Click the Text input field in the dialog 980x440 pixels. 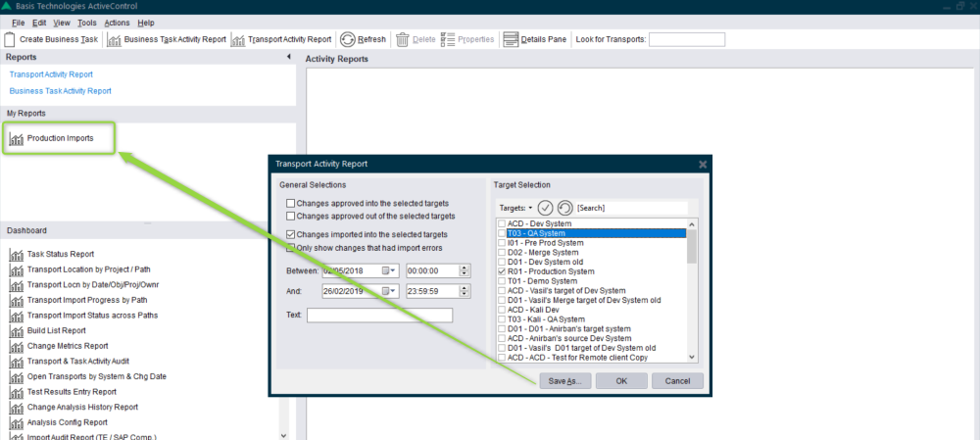point(379,316)
